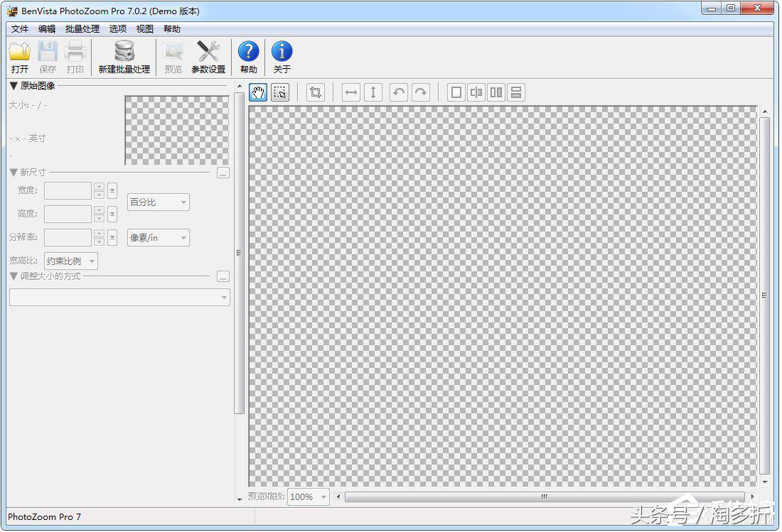Select the crop tool

[x=315, y=92]
